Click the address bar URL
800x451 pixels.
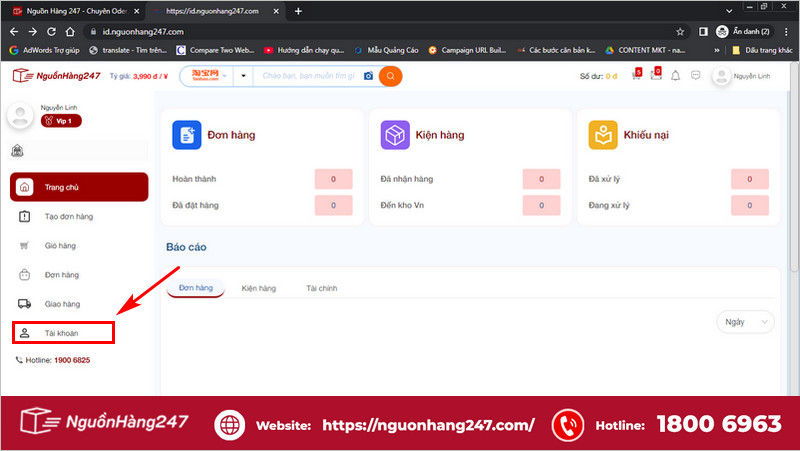pyautogui.click(x=143, y=32)
